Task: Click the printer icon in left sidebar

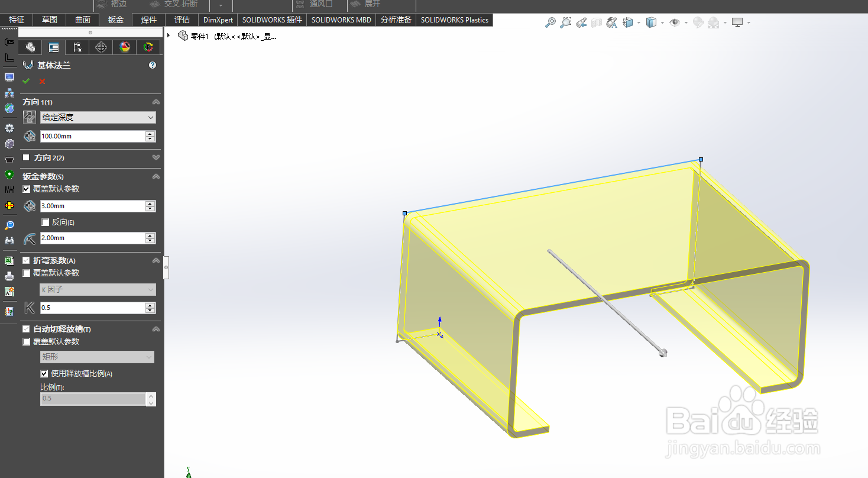Action: pyautogui.click(x=9, y=276)
